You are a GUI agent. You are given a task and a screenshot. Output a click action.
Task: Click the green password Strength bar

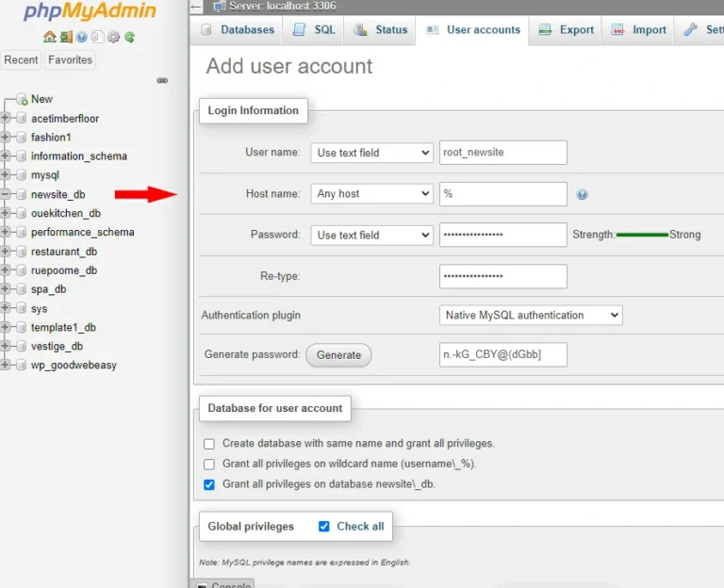click(642, 235)
